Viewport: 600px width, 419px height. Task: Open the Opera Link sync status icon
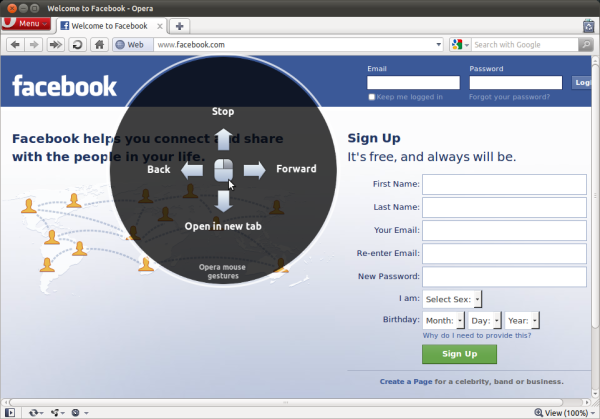[x=34, y=413]
